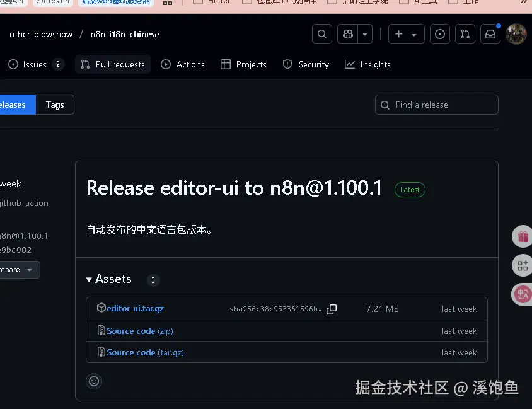532x409 pixels.
Task: Open the commit hash link ending bc082
Action: (x=16, y=250)
